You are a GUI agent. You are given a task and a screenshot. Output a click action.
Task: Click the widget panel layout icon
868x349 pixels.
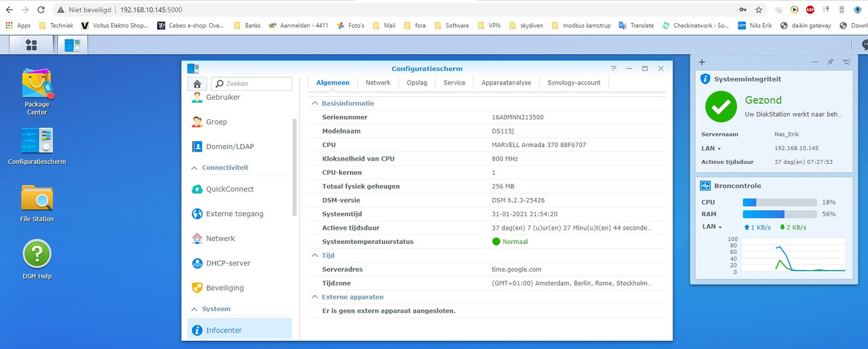point(846,62)
